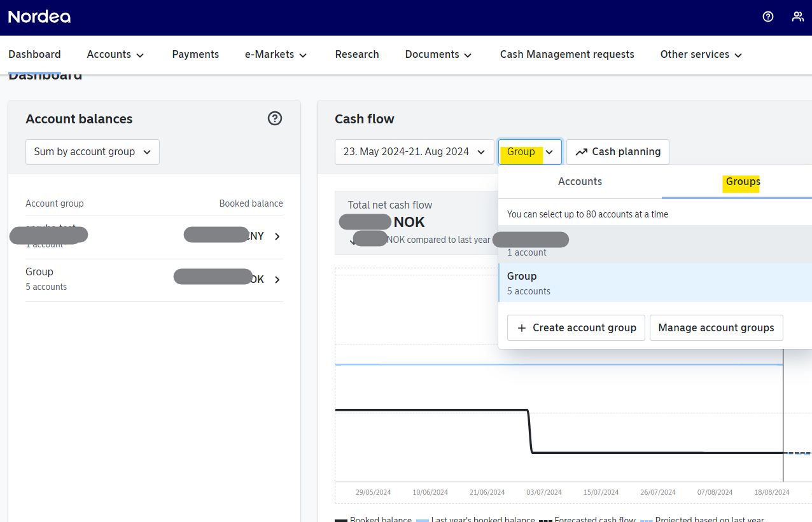The width and height of the screenshot is (812, 522).
Task: Open help via the question mark icon
Action: coord(767,17)
